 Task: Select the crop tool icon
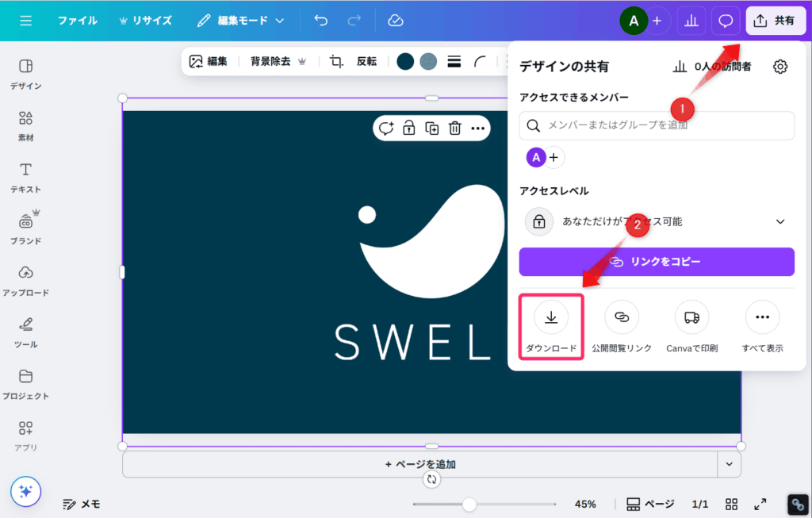pos(336,62)
